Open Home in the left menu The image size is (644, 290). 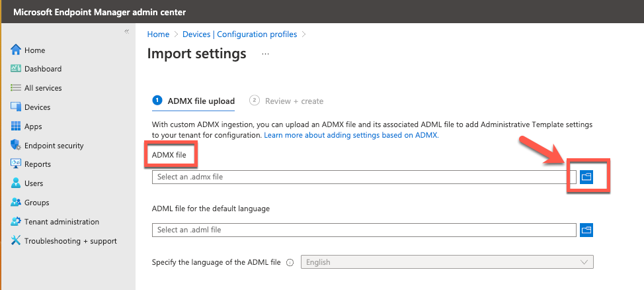[x=35, y=50]
